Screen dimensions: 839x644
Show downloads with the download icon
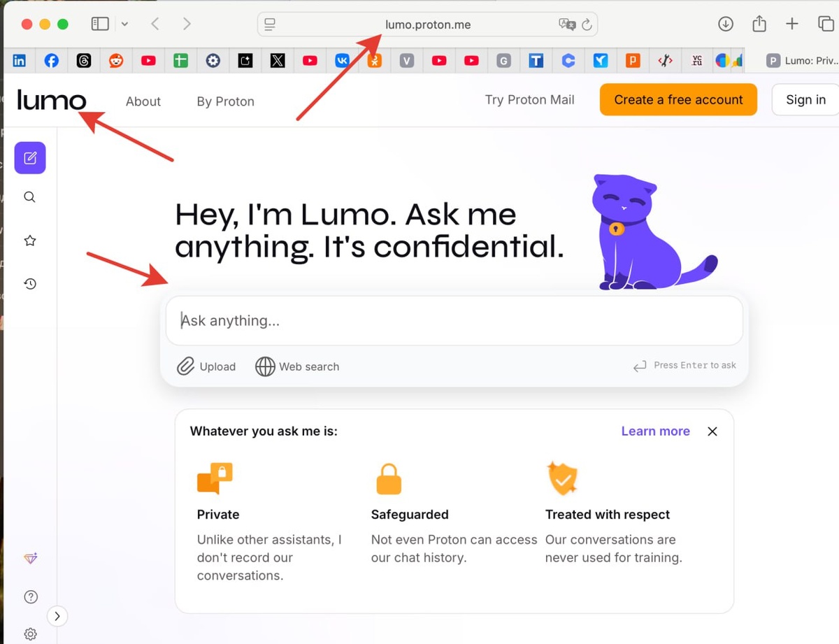point(726,24)
